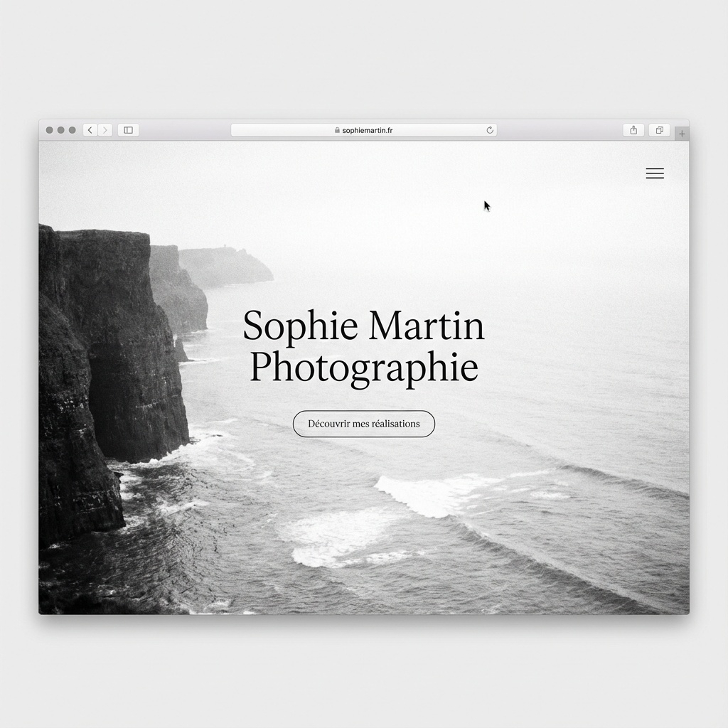
Task: Show all tabs overview button
Action: tap(659, 130)
